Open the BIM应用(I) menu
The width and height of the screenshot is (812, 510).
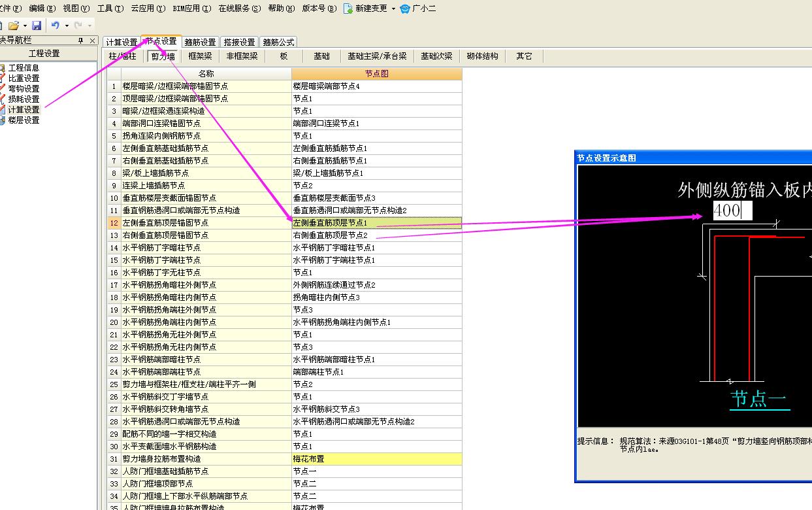(192, 8)
